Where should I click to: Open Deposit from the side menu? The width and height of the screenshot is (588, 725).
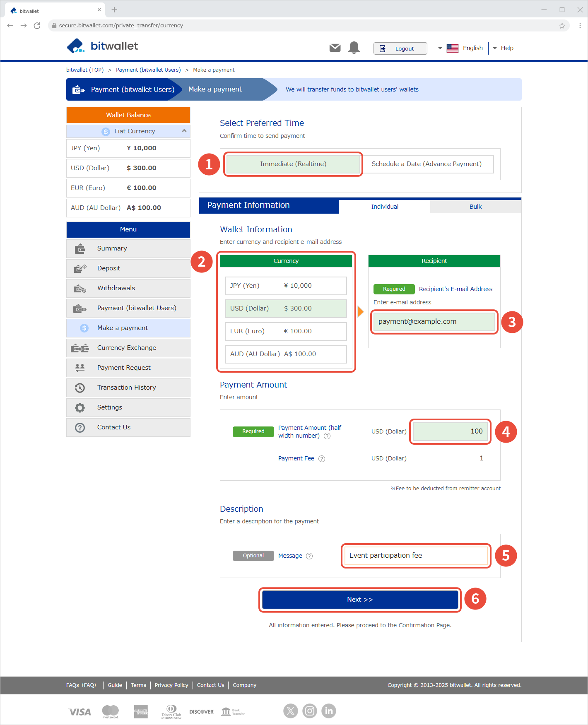(x=128, y=268)
